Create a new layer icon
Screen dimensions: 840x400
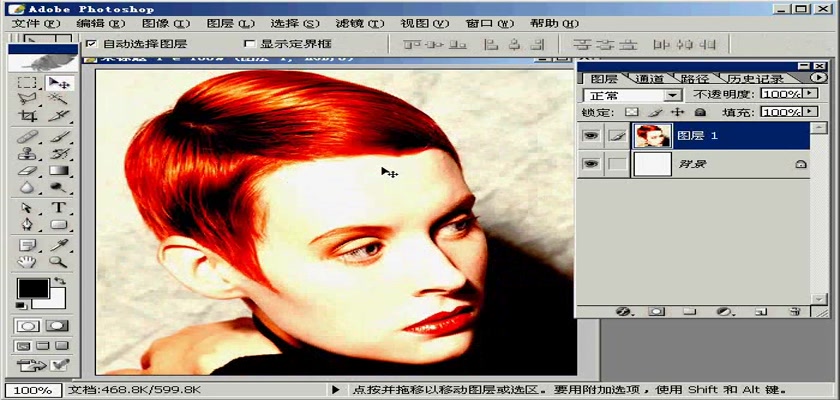click(x=761, y=311)
